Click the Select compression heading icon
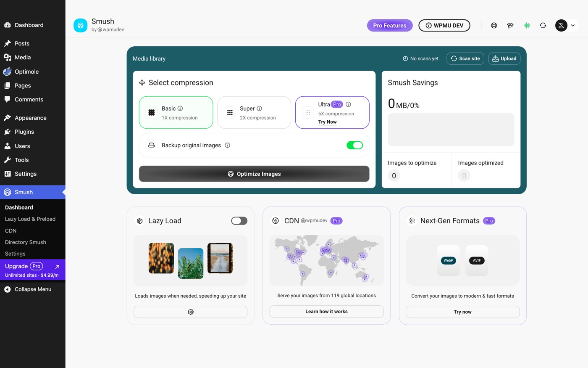Screen dimensions: 588x368 coord(142,83)
